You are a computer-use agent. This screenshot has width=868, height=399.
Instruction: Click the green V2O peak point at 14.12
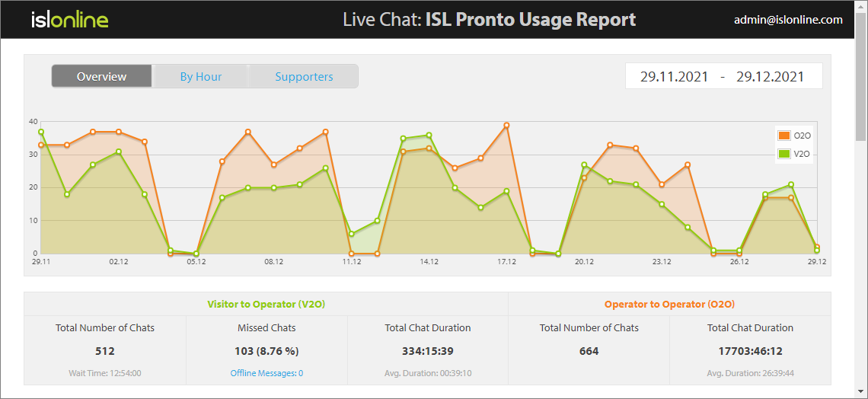point(429,136)
